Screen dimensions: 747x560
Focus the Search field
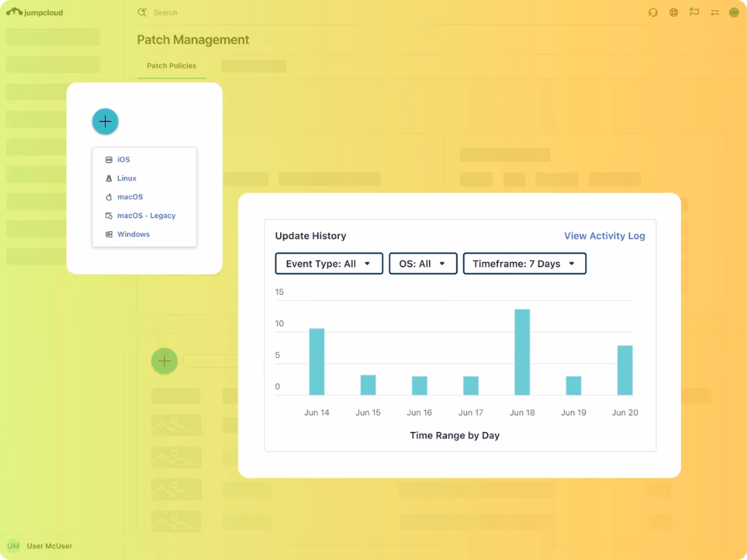pyautogui.click(x=165, y=12)
